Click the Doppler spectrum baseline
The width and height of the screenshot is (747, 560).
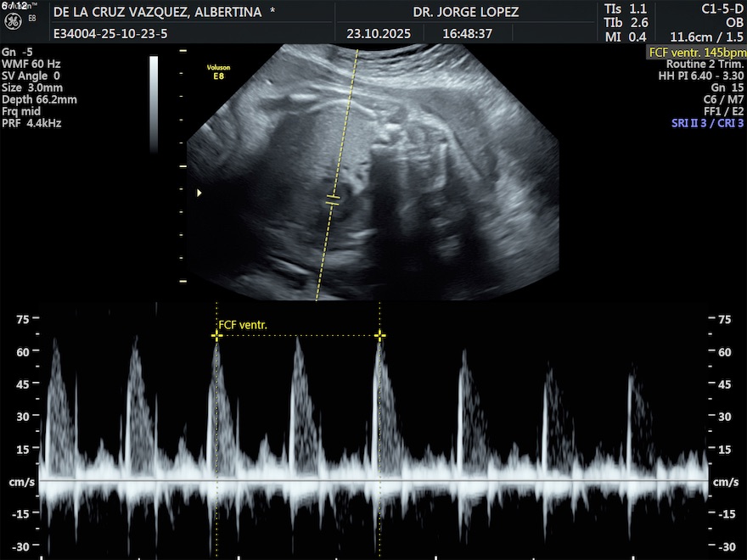[373, 481]
